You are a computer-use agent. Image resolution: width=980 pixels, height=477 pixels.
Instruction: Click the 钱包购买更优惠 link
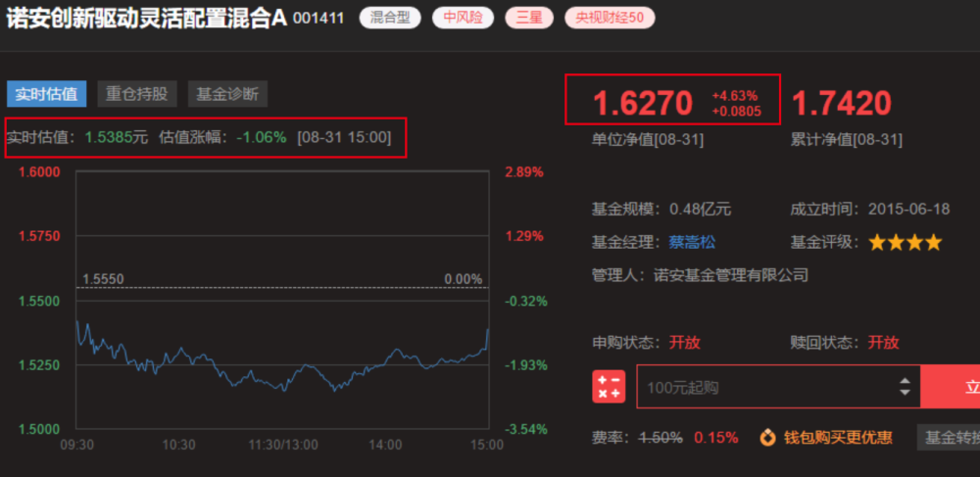click(x=838, y=438)
